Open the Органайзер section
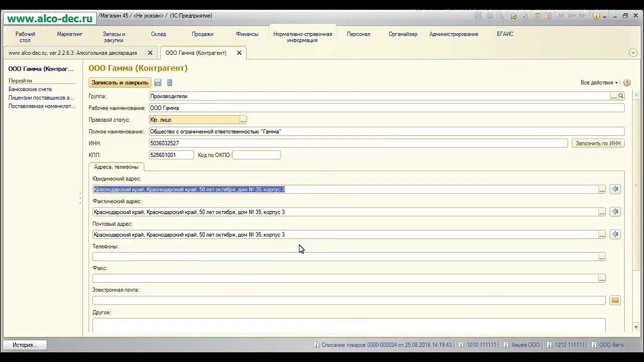644x362 pixels. tap(403, 34)
